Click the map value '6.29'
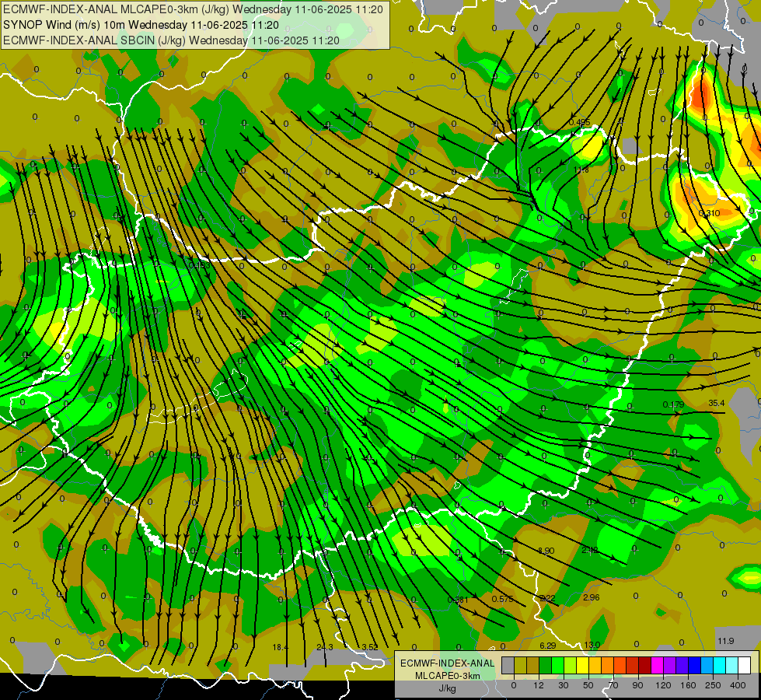 [548, 645]
